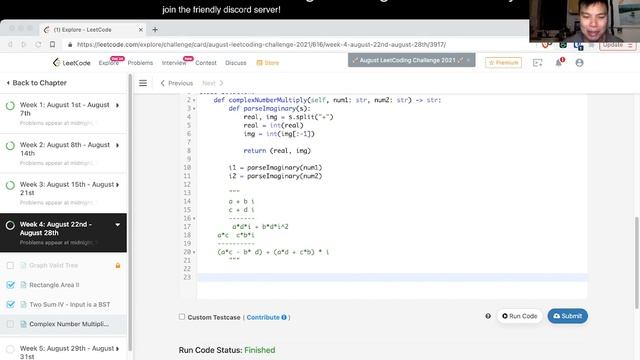Go to the Previous problem
This screenshot has height=360, width=640.
point(177,83)
